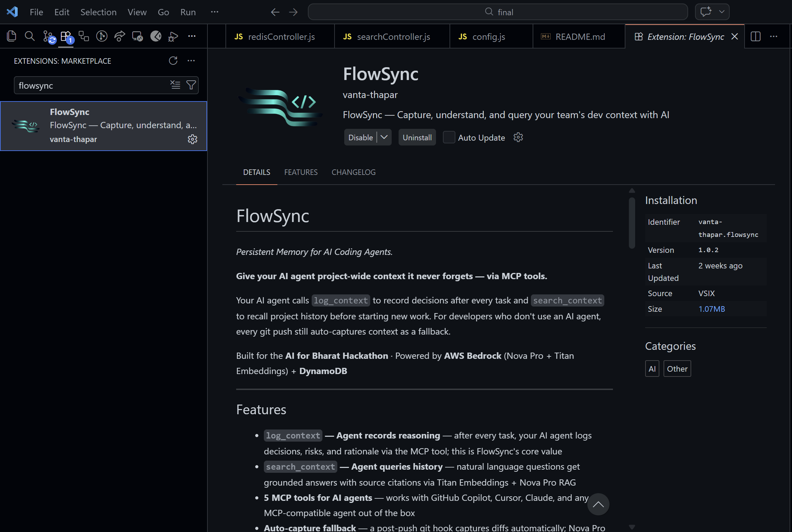Select the AI category tag

[x=652, y=369]
